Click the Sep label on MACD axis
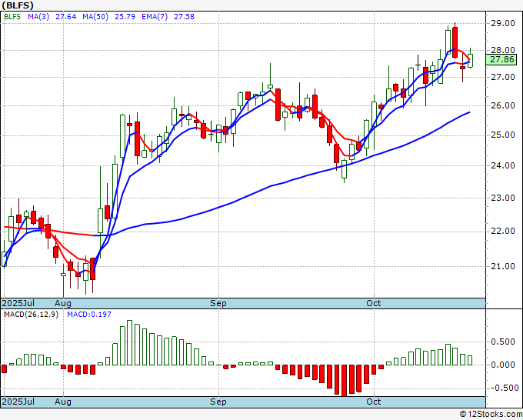This screenshot has height=420, width=523. (x=218, y=402)
